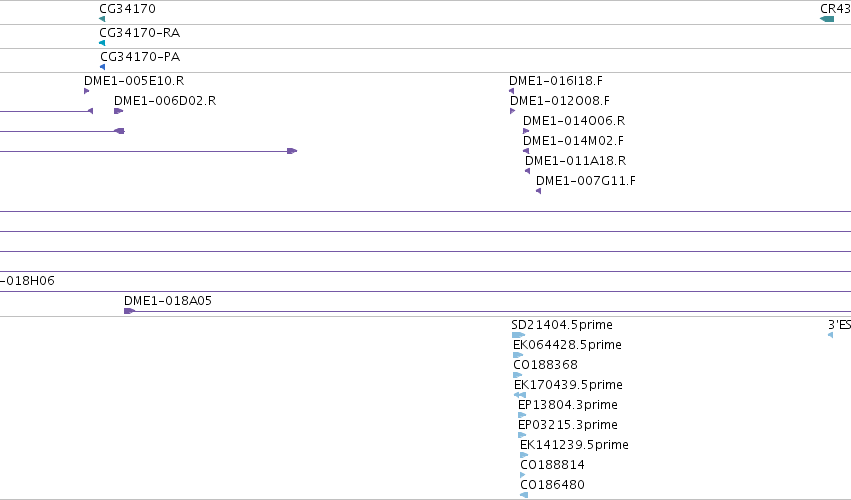Click the purple start arrow of DME1-018A05
Image resolution: width=851 pixels, height=500 pixels.
pos(129,311)
